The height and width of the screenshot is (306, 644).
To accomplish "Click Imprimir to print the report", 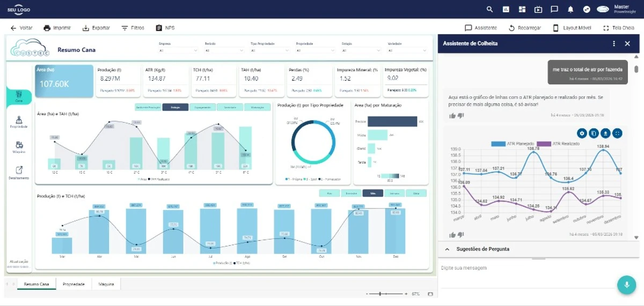I will coord(57,28).
